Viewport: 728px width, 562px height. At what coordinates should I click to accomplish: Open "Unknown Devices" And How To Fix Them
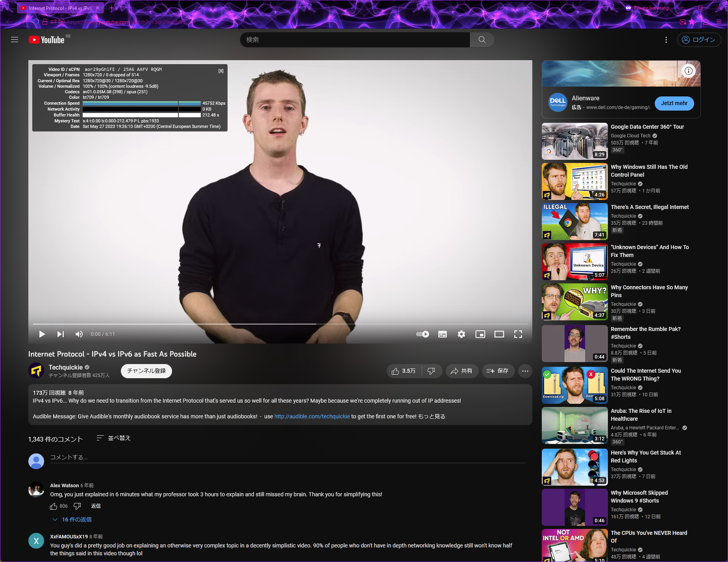click(575, 262)
